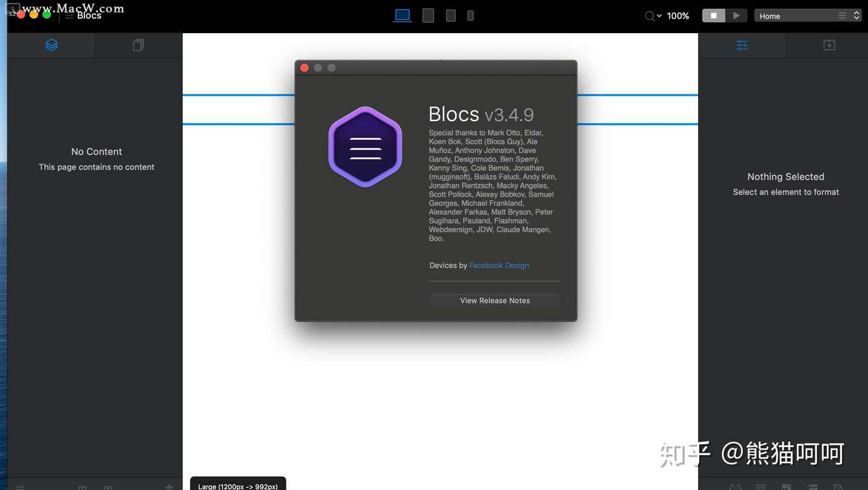This screenshot has height=490, width=868.
Task: Click "Select an element to format" text
Action: pos(786,192)
